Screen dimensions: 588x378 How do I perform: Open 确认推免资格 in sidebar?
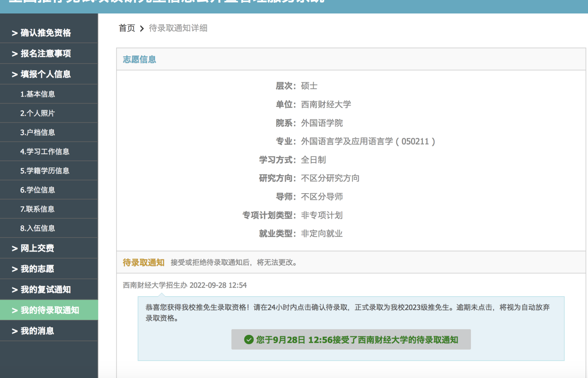pyautogui.click(x=46, y=33)
